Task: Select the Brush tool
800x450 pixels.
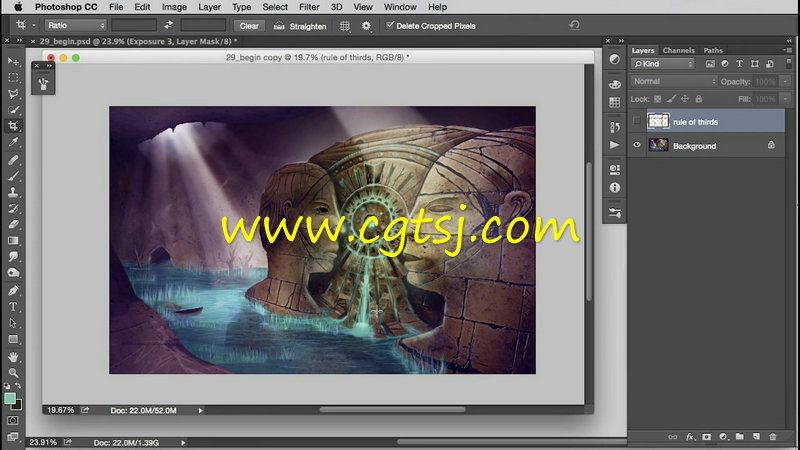Action: coord(13,176)
